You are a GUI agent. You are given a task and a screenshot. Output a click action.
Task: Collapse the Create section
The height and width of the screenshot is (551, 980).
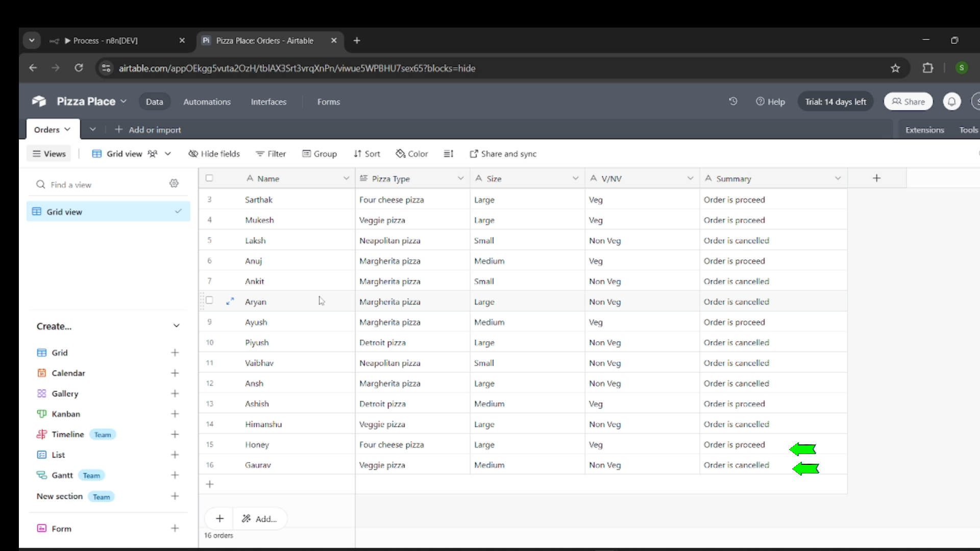[176, 326]
